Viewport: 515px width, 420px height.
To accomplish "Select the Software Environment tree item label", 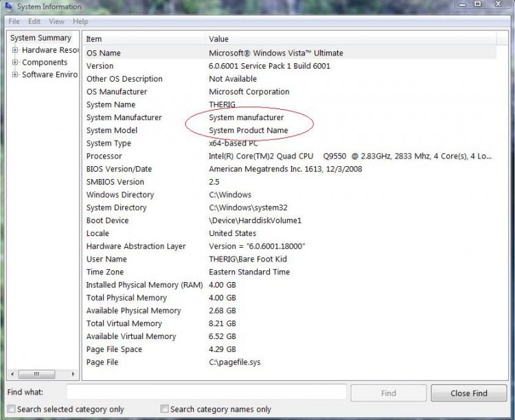I will coord(50,75).
